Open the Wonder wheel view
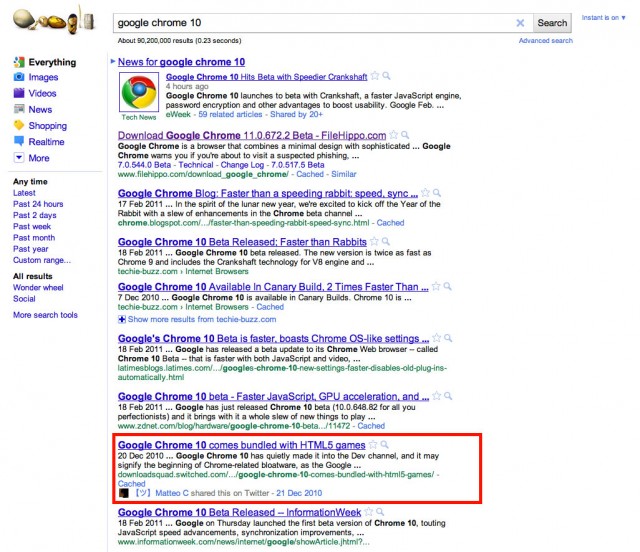 (38, 287)
